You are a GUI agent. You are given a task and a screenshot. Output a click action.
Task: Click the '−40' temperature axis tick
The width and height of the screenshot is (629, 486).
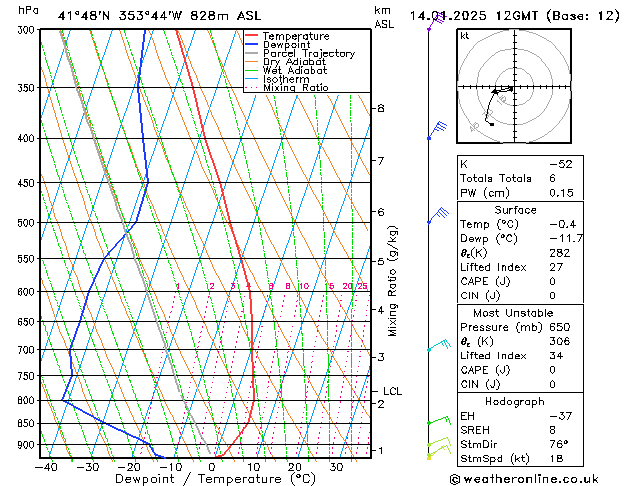(x=46, y=467)
